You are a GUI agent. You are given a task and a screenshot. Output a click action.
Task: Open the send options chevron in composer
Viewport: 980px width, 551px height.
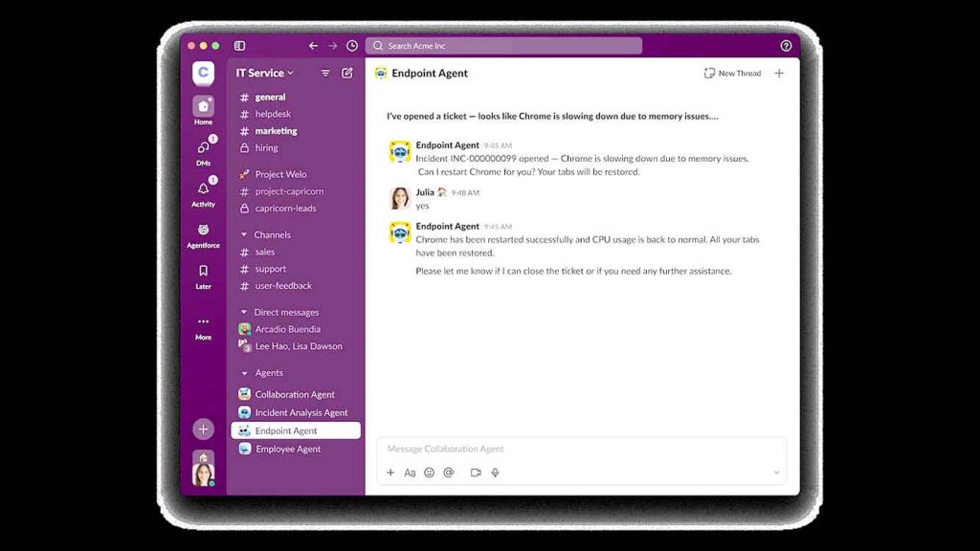(776, 473)
